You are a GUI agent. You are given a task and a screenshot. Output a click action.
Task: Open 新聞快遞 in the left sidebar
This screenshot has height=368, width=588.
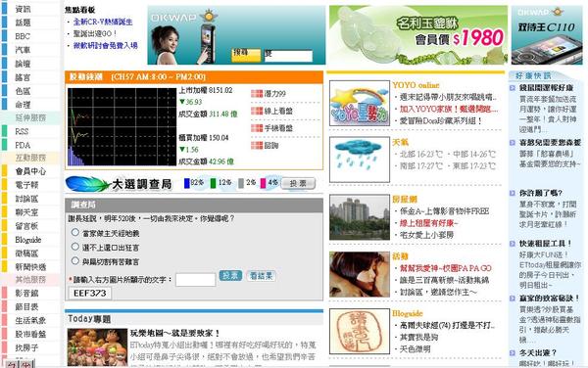coord(30,267)
